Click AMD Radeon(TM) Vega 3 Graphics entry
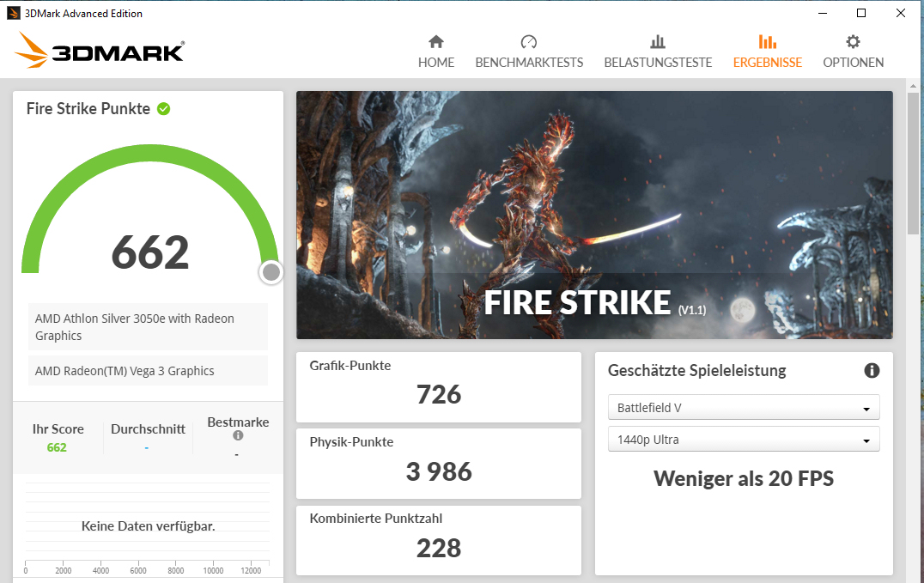Viewport: 924px width, 583px height. pos(148,371)
